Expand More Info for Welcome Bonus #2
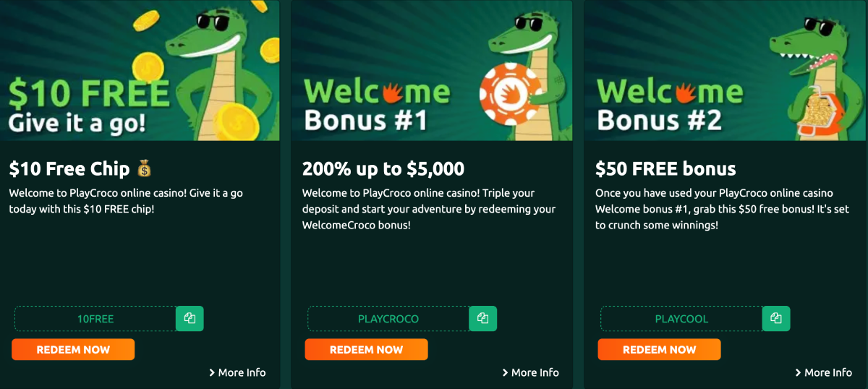Viewport: 868px width, 389px height. coord(823,372)
